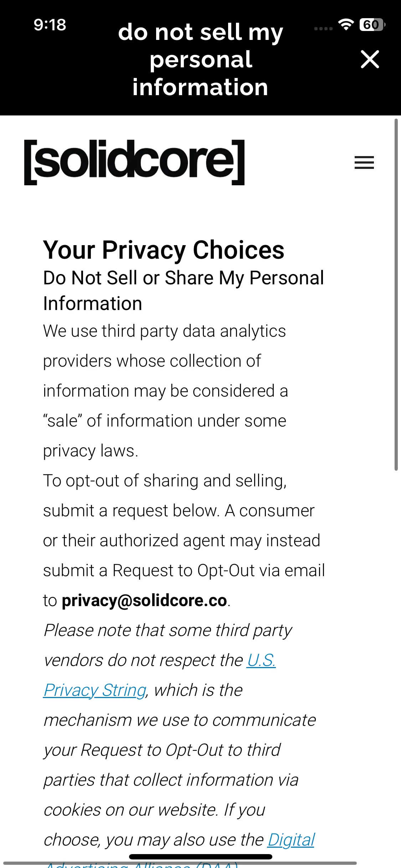Follow the "Privacy String" link
The height and width of the screenshot is (868, 401).
[x=95, y=690]
